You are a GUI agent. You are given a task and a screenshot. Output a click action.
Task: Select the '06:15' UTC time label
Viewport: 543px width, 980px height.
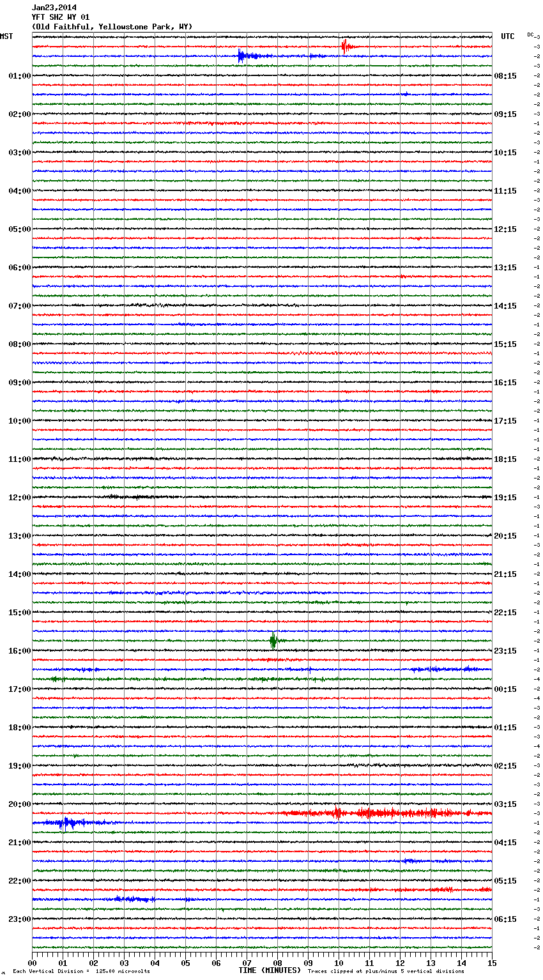[x=505, y=919]
